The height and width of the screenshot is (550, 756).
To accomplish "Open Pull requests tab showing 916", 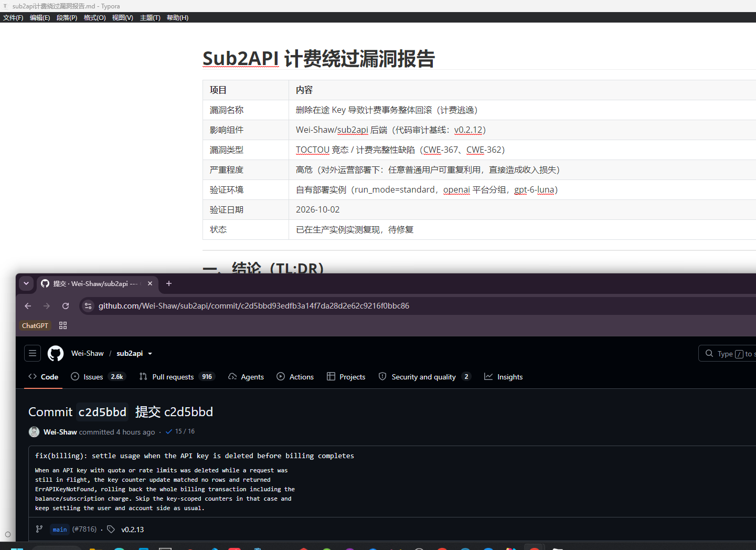I will 177,377.
